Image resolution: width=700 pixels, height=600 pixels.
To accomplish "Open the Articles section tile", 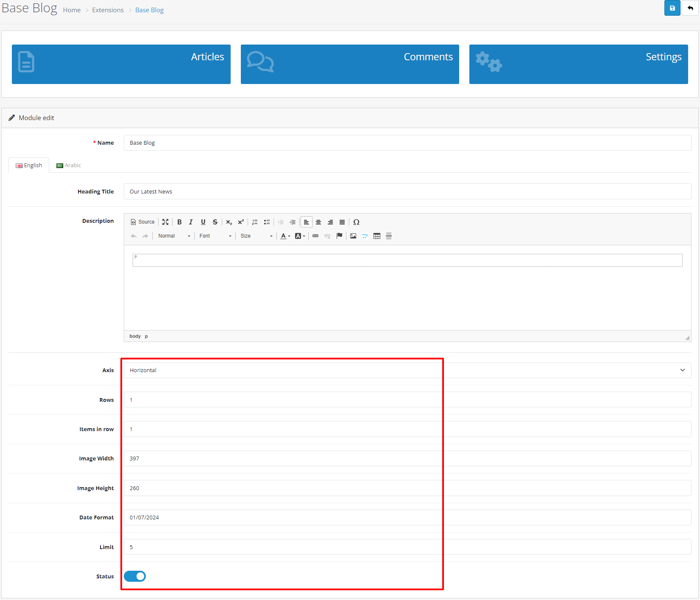I will pos(121,64).
